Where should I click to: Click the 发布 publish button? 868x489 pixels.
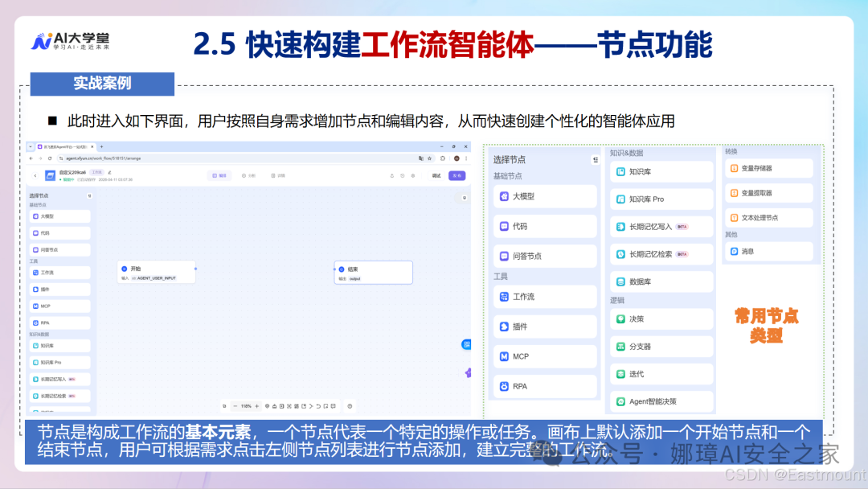pos(457,175)
